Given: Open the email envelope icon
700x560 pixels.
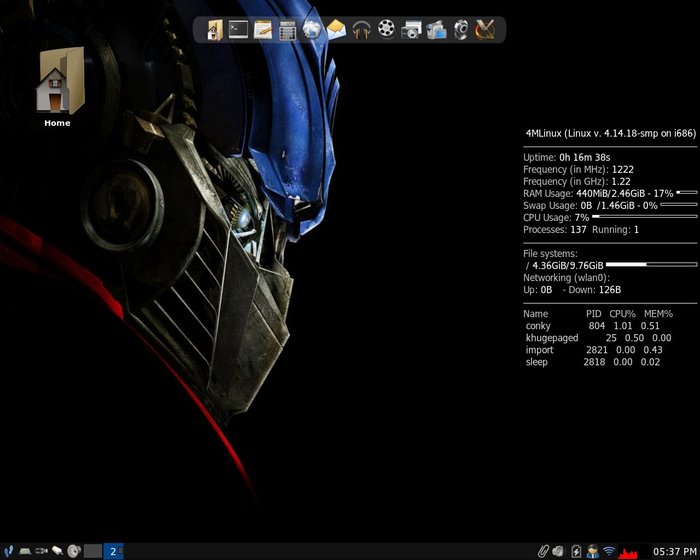Looking at the screenshot, I should coord(336,30).
